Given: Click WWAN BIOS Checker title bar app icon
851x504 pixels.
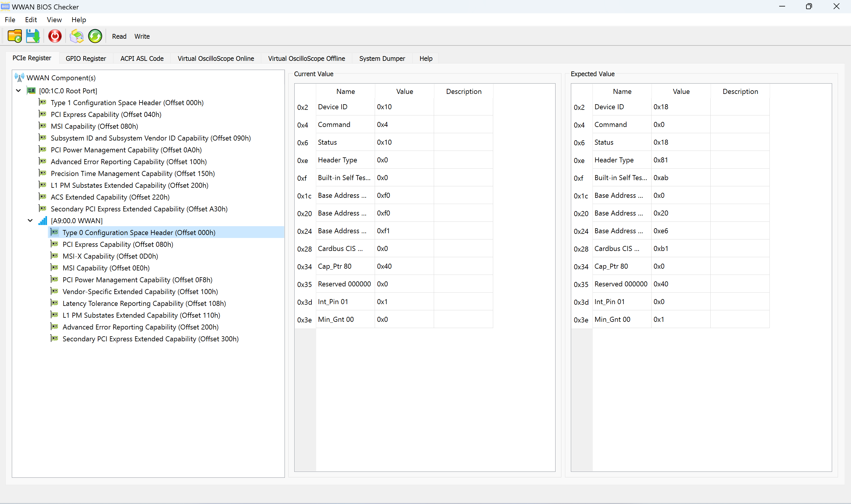Looking at the screenshot, I should [x=5, y=6].
